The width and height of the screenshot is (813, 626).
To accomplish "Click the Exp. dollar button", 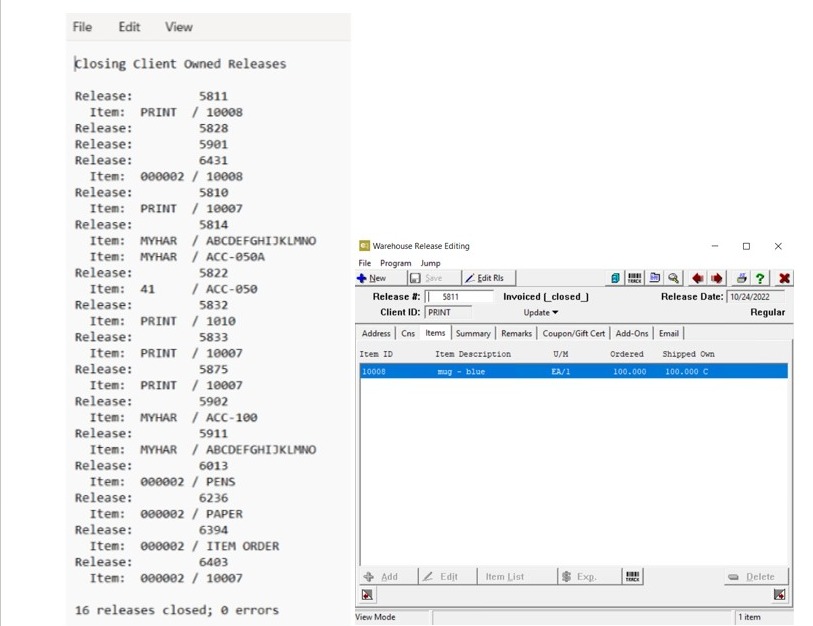I will click(588, 576).
